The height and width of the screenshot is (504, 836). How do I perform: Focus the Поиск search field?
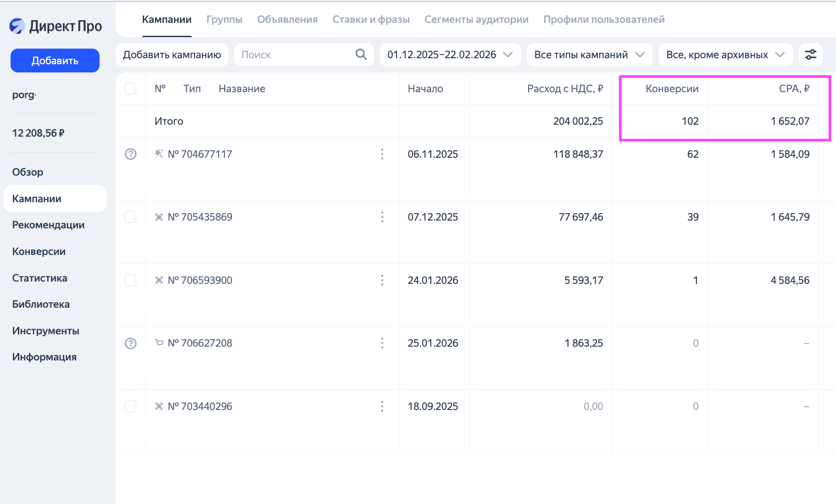tap(294, 55)
